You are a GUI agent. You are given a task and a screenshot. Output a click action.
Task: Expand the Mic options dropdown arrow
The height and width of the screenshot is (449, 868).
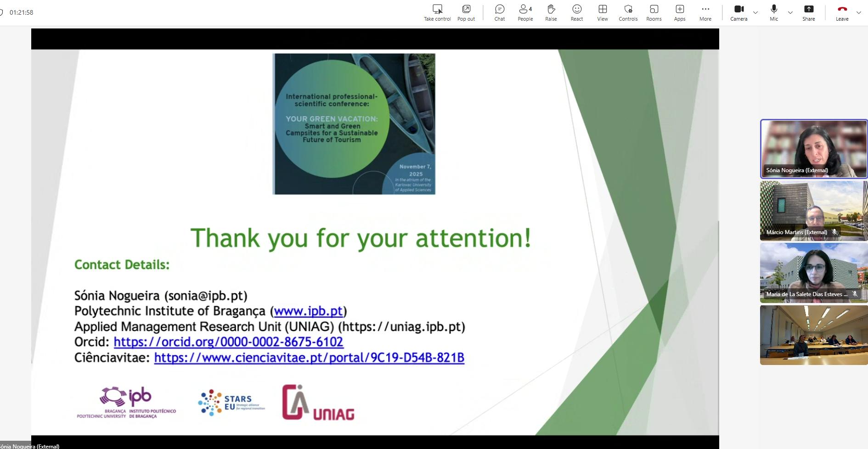pos(790,12)
